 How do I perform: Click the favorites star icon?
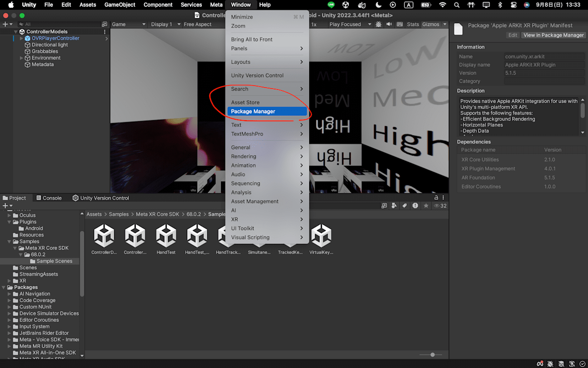pyautogui.click(x=426, y=206)
